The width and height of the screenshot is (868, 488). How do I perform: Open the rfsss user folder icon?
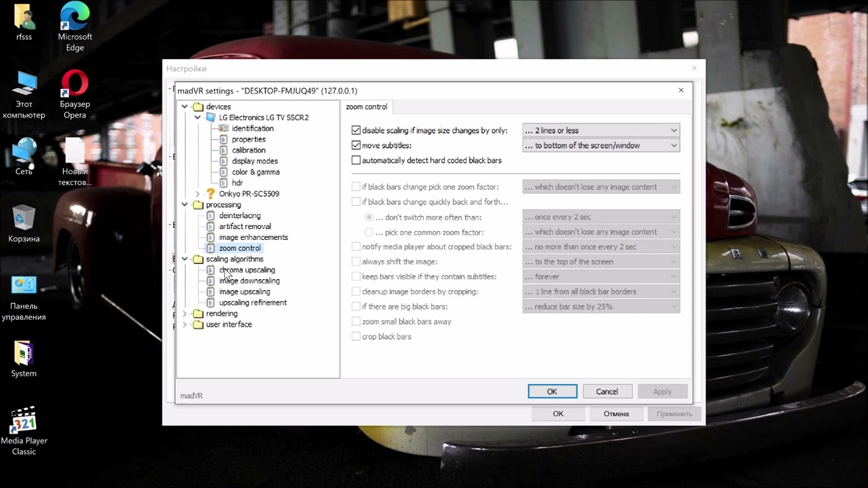point(24,16)
